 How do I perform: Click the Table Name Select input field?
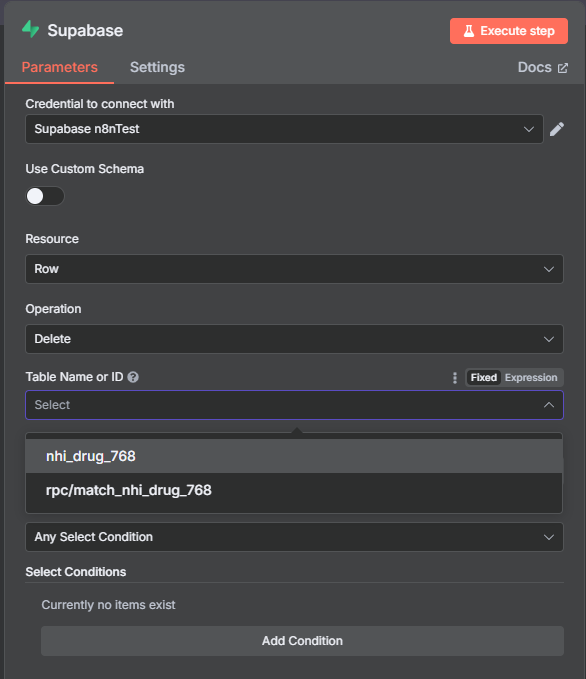(x=294, y=405)
